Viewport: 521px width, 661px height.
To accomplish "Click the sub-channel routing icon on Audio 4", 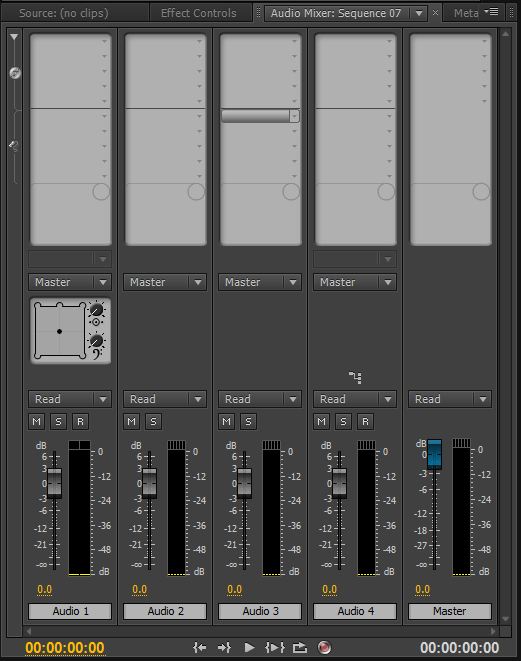I will tap(355, 377).
